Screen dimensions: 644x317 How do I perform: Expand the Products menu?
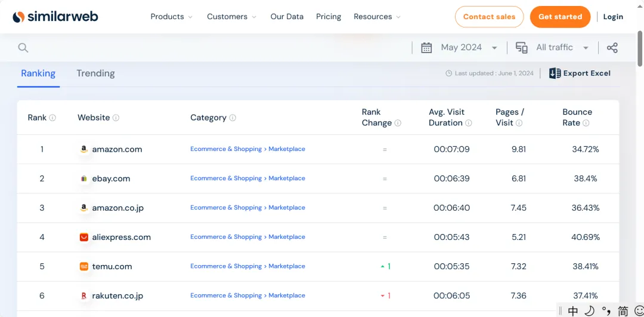(x=172, y=17)
